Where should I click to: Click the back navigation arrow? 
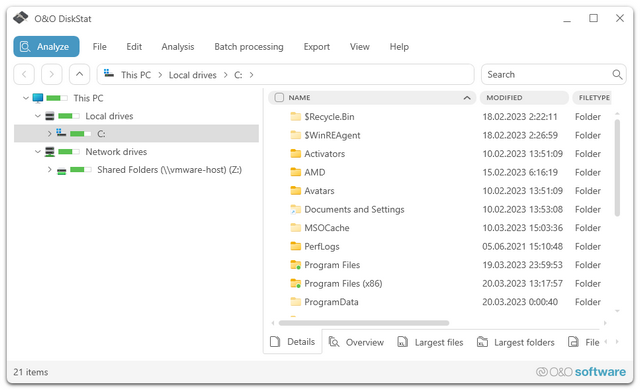24,75
